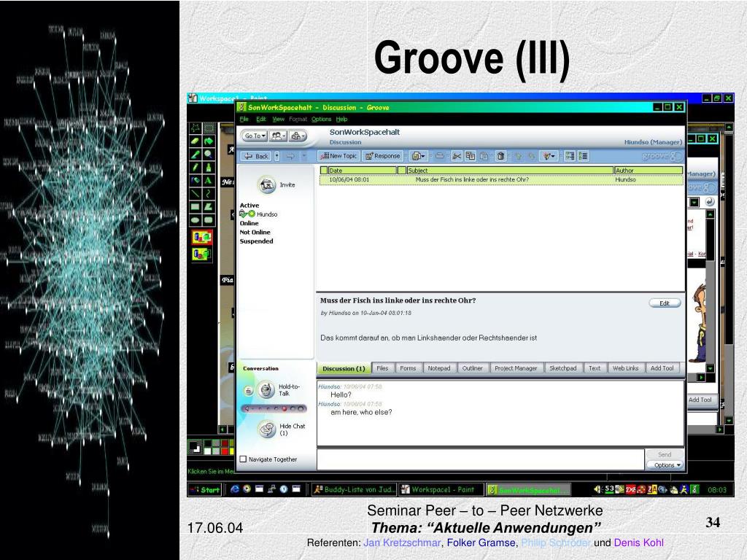Click the Hold-to-Talk microphone icon
The image size is (747, 560).
point(266,390)
